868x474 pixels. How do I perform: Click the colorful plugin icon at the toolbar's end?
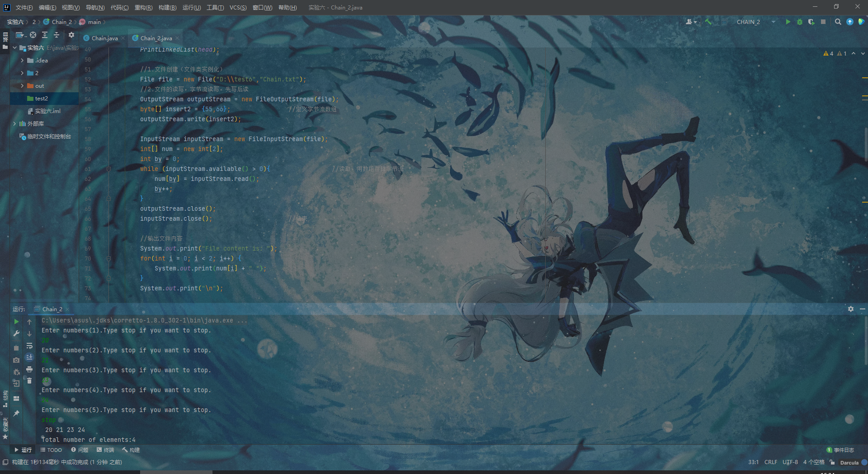coord(862,22)
